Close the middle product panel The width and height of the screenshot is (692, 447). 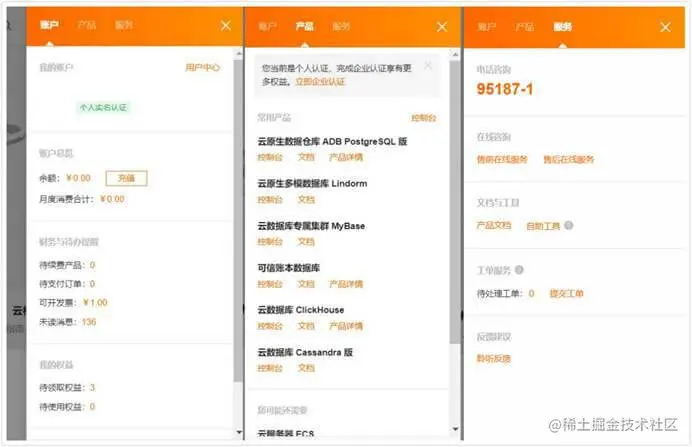[x=442, y=27]
